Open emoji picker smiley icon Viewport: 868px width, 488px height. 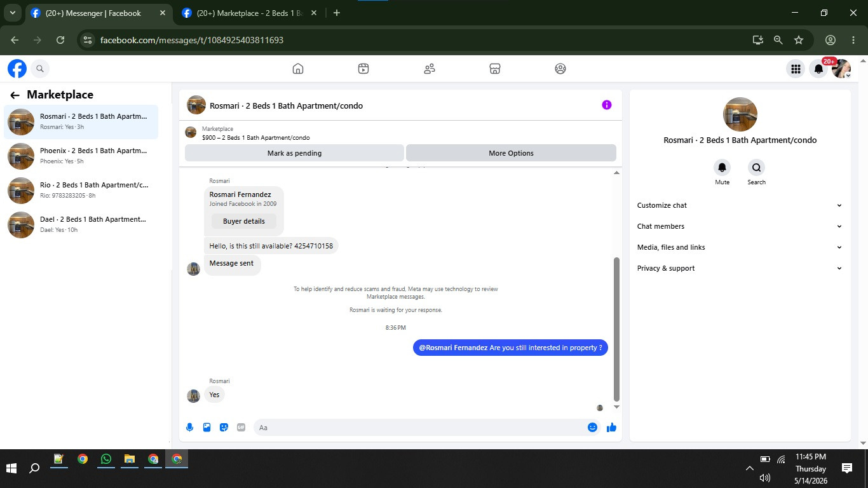pos(592,428)
